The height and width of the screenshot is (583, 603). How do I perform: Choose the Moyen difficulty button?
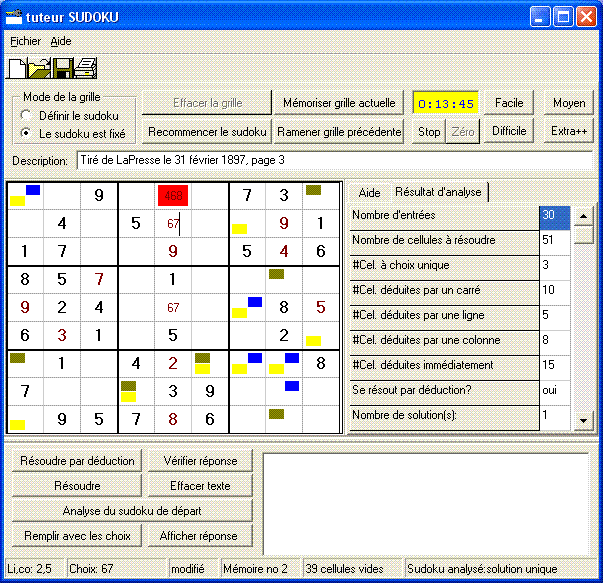pos(569,103)
